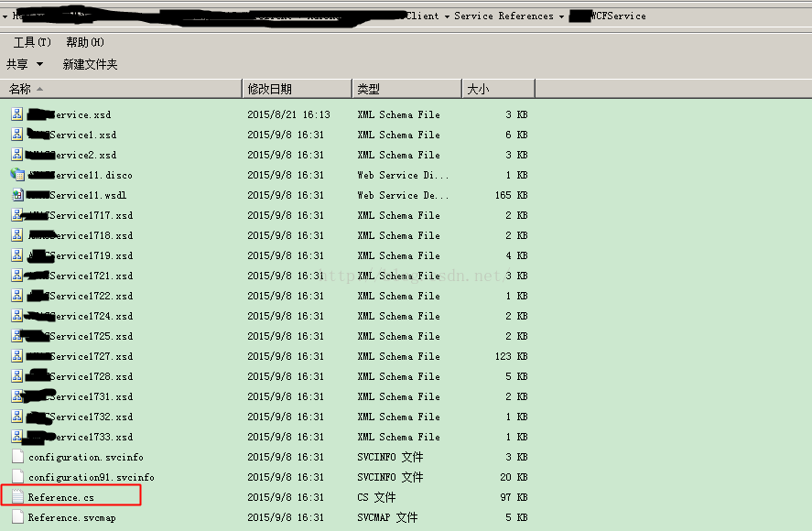This screenshot has width=812, height=531.
Task: Select the file name configuration.svcinfo
Action: [86, 458]
